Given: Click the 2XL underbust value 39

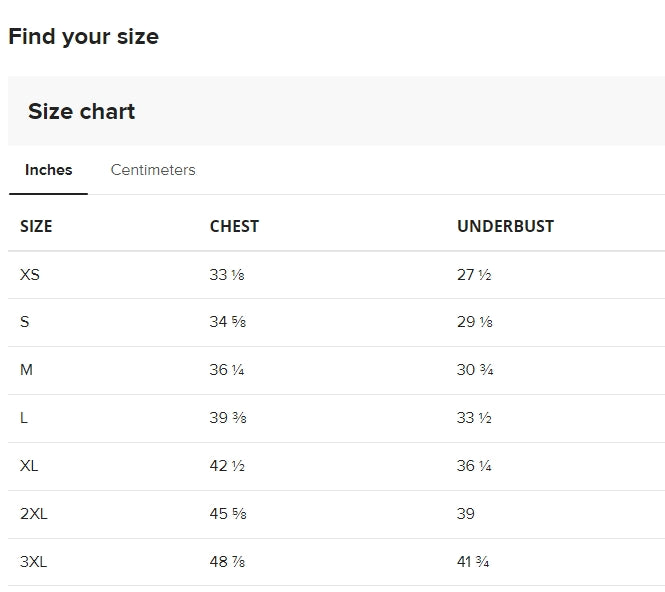Looking at the screenshot, I should point(466,514).
